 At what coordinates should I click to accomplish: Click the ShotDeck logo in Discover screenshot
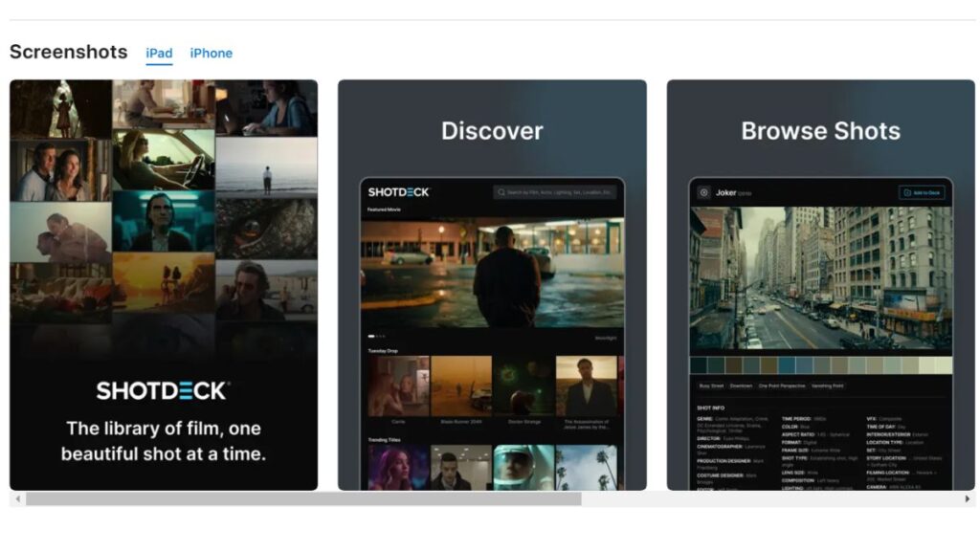(x=399, y=192)
